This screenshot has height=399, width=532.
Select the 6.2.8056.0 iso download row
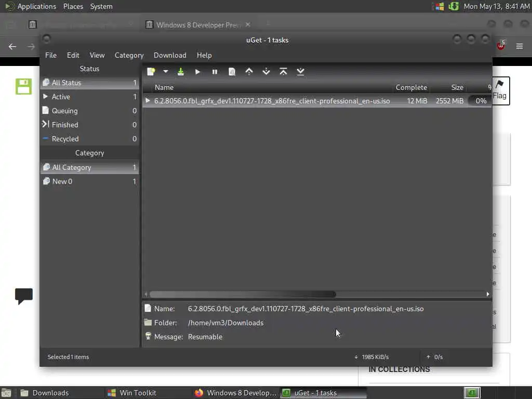click(x=317, y=101)
